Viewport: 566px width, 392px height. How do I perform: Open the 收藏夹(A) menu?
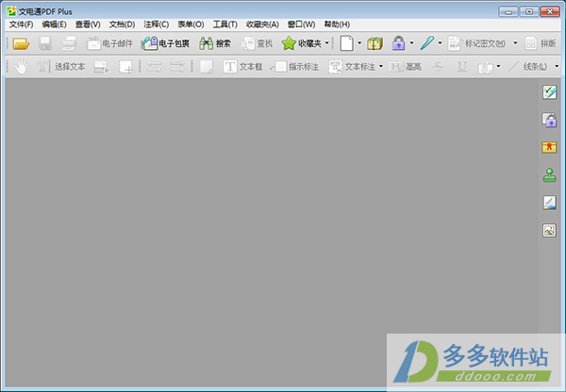(262, 24)
